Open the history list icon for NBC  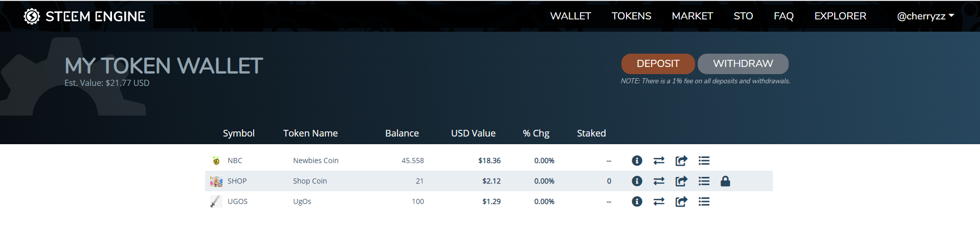click(x=704, y=161)
